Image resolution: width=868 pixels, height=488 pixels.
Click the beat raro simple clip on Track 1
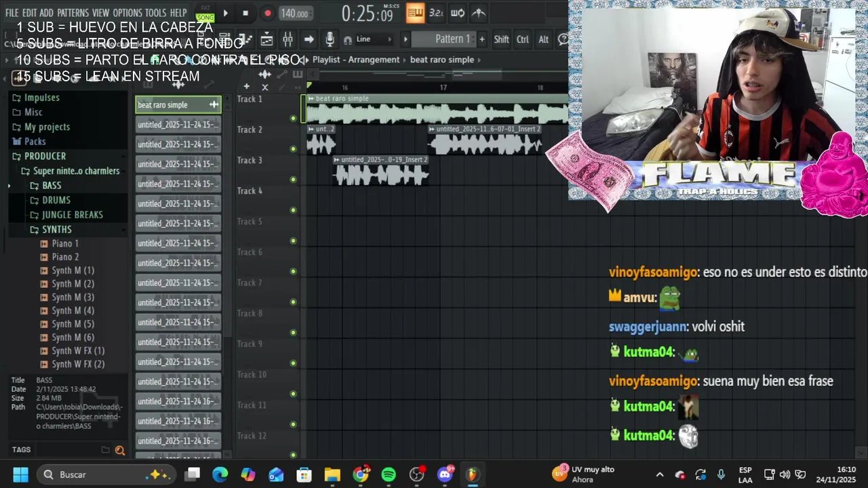(437, 109)
